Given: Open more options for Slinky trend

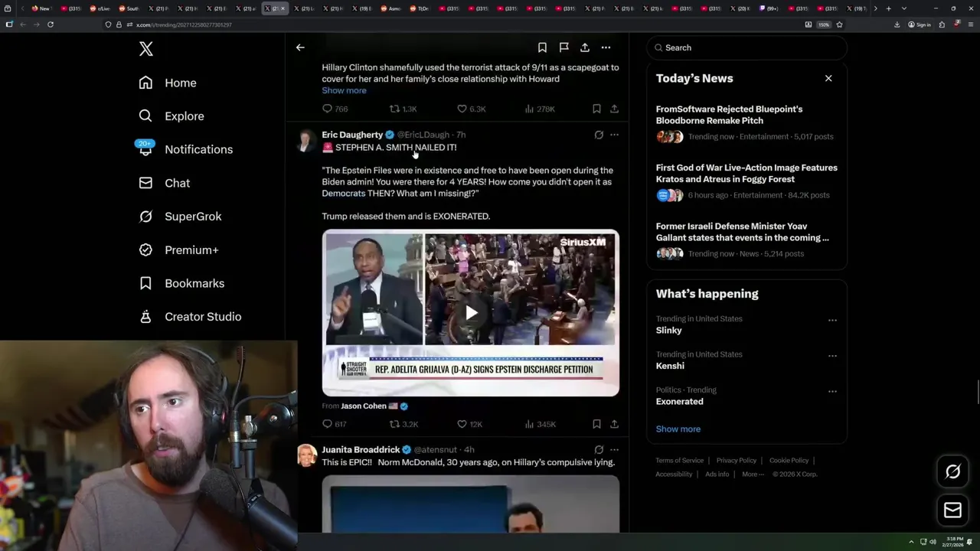Looking at the screenshot, I should point(832,320).
